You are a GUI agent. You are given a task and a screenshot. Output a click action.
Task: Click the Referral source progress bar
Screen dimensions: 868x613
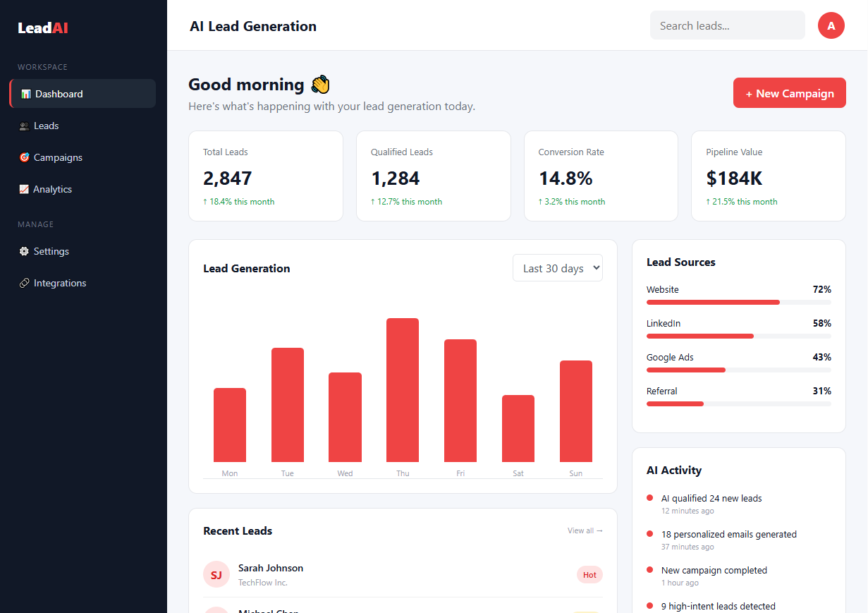[x=739, y=403]
